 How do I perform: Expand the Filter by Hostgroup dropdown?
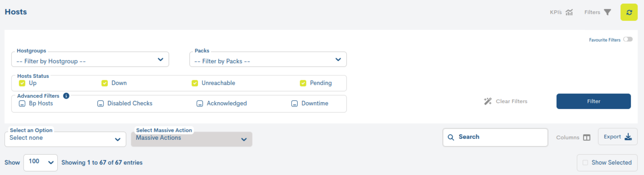click(x=90, y=59)
